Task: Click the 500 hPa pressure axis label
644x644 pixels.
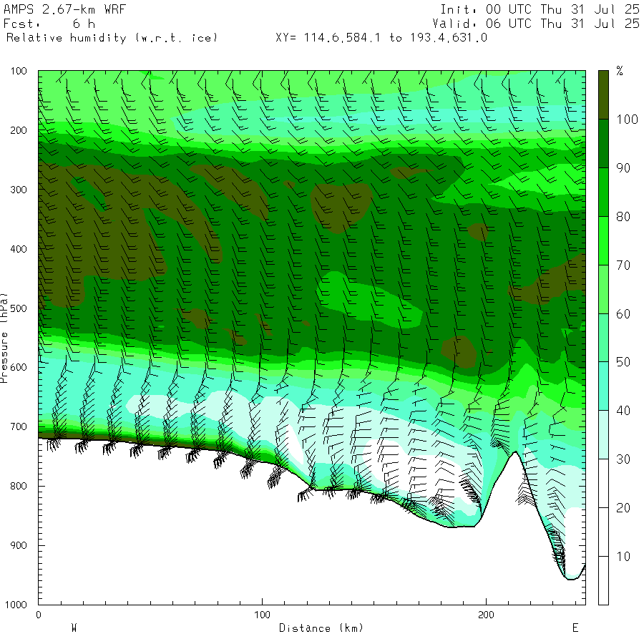Action: click(x=19, y=308)
